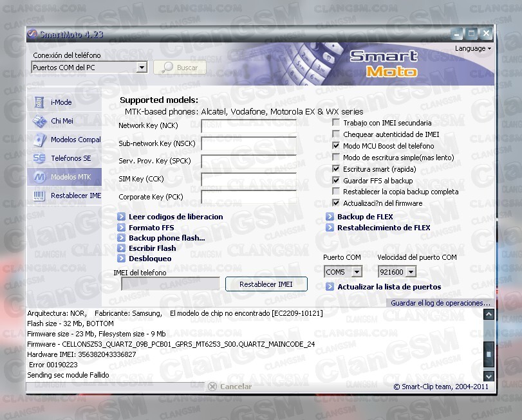Click Escribir Flash action
The height and width of the screenshot is (420, 522).
click(x=153, y=248)
